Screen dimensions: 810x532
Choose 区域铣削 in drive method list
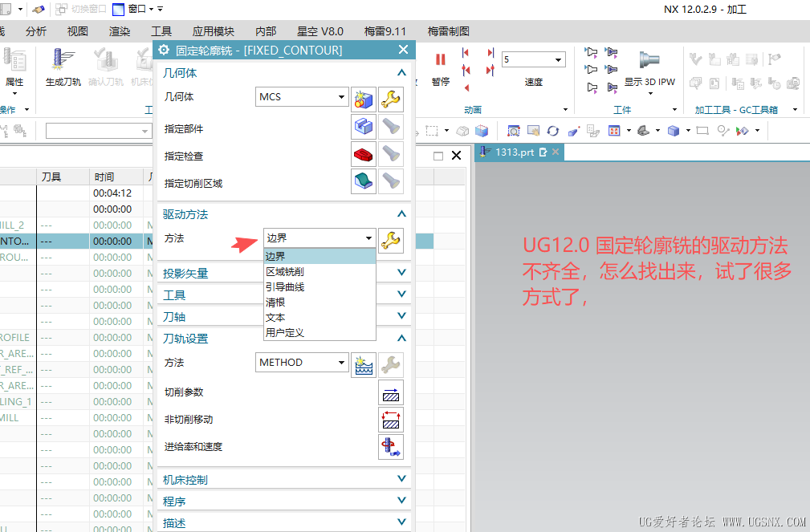320,272
